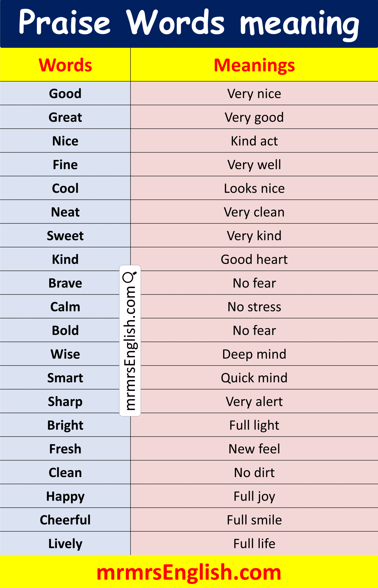Screen dimensions: 378x588
Task: Select the word "Cool"
Action: point(65,188)
